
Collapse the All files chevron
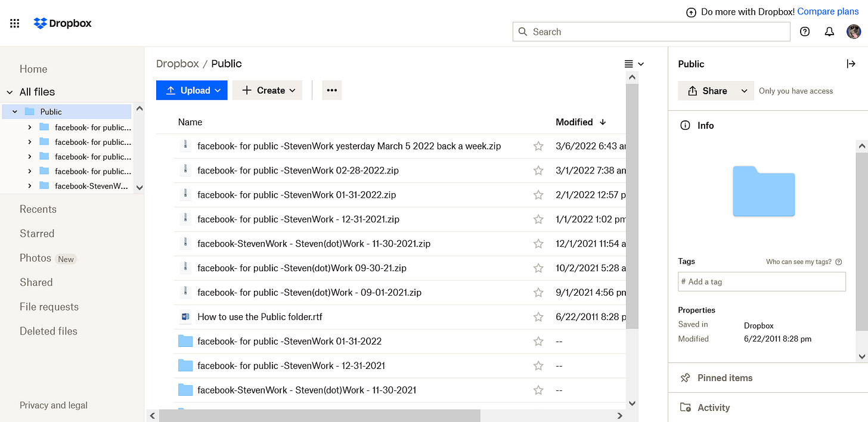coord(10,92)
